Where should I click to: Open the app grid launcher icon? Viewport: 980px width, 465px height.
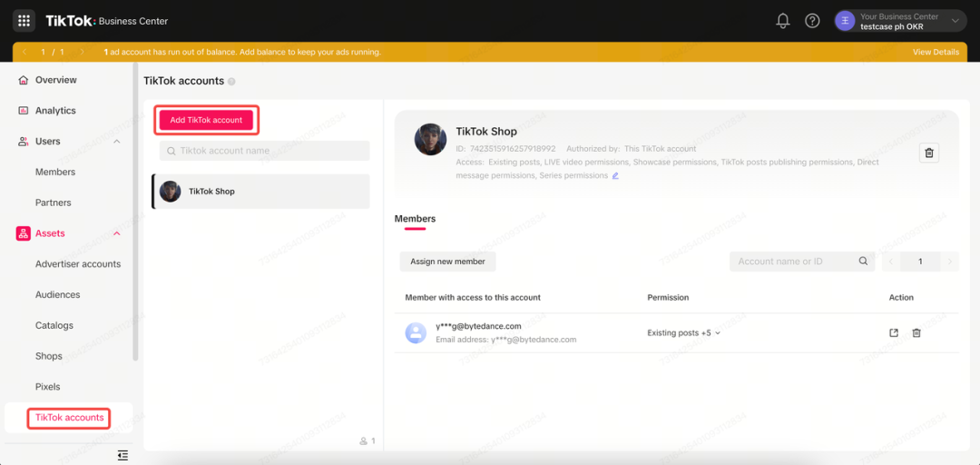(x=24, y=21)
